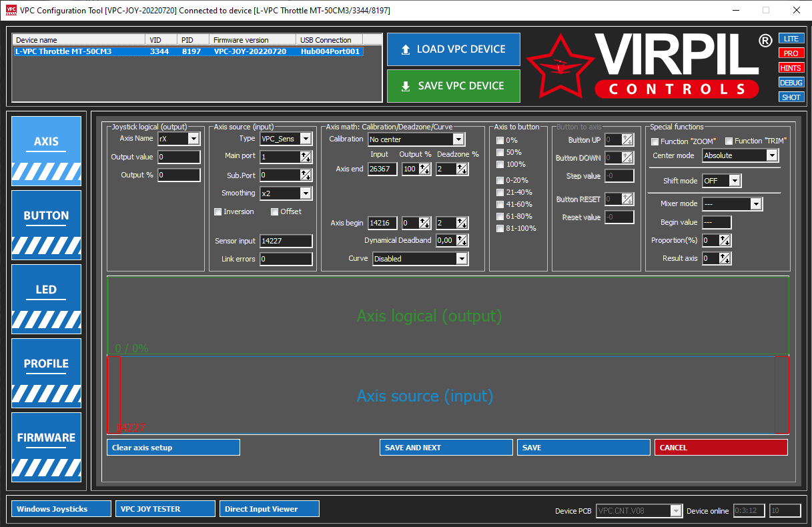Viewport: 812px width, 527px height.
Task: Check the 50% axis-to-button box
Action: (x=500, y=153)
